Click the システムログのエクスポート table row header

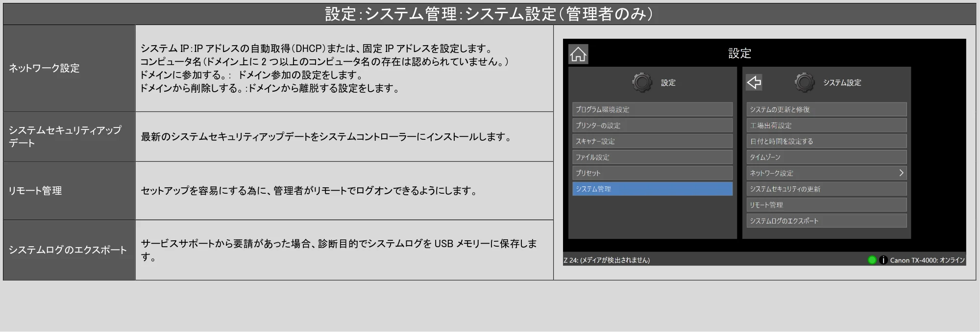69,250
